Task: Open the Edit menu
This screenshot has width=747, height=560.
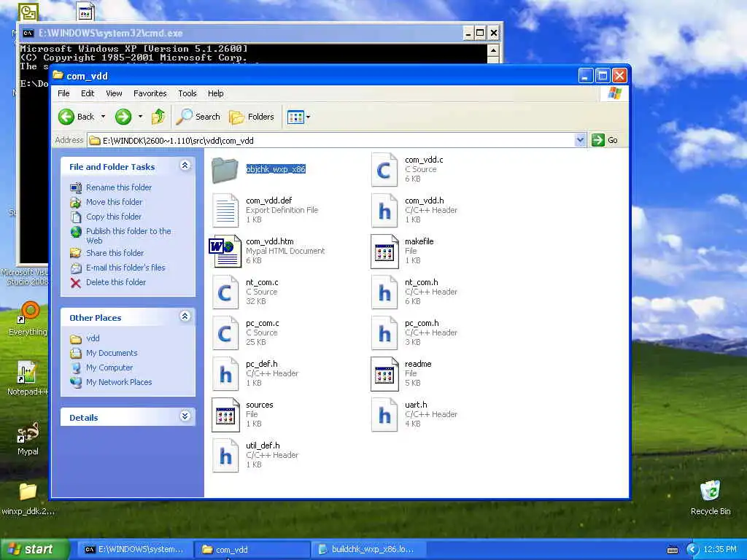Action: pyautogui.click(x=88, y=93)
